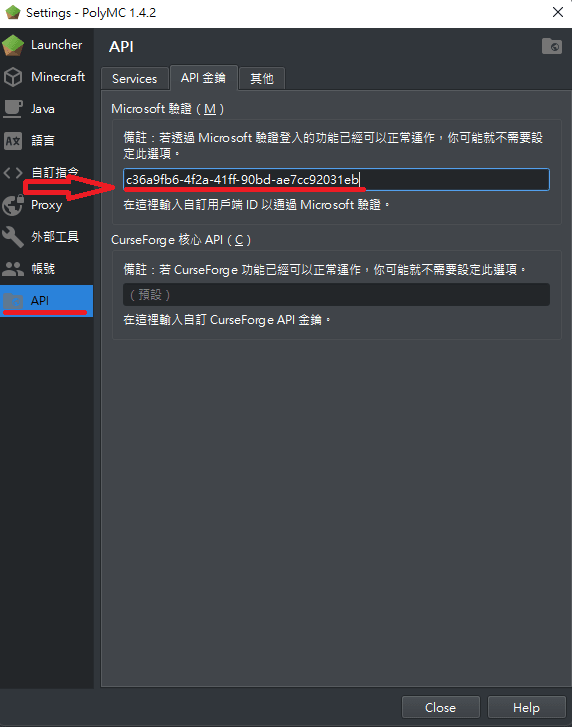Focus the Microsoft client ID input field
The image size is (572, 727).
coord(336,179)
